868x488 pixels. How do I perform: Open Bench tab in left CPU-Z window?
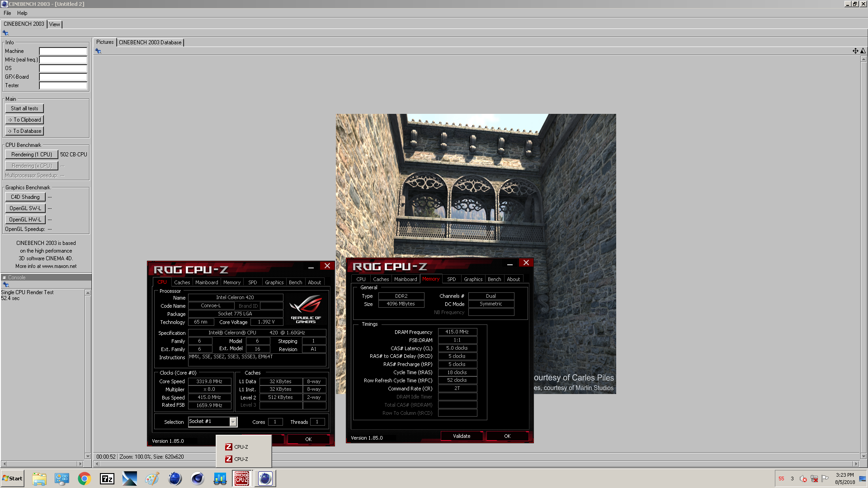pyautogui.click(x=295, y=282)
